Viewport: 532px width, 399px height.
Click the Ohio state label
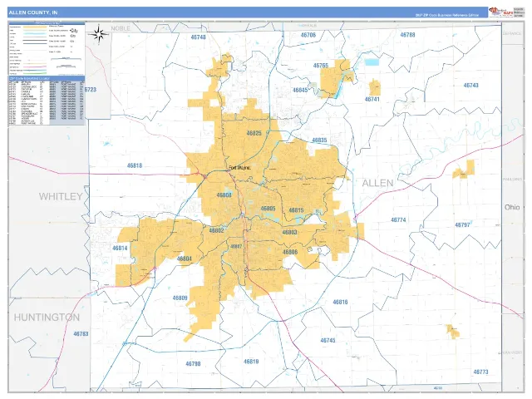pyautogui.click(x=512, y=207)
